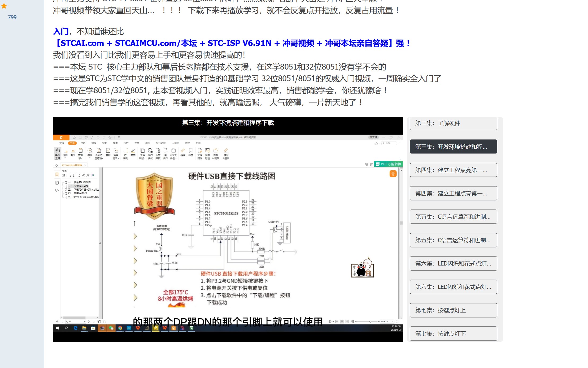Jump to first page double-arrow icon
Viewport: 588px width, 368px height.
pos(57,322)
